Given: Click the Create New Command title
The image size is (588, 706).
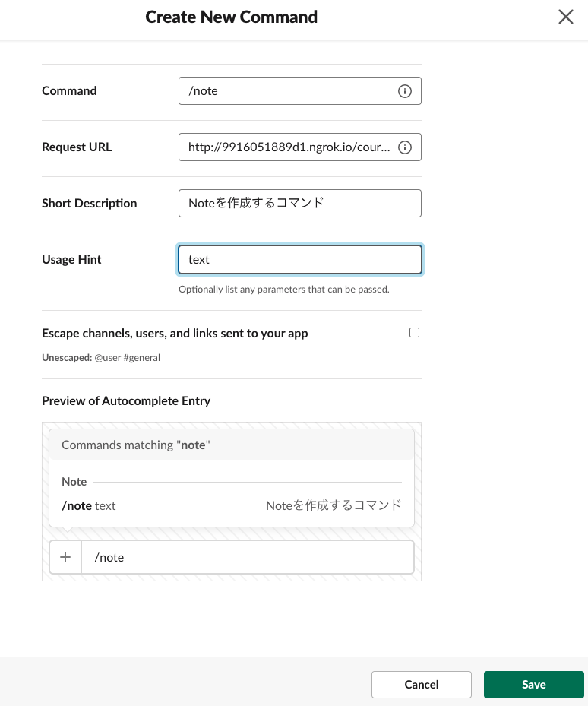Looking at the screenshot, I should [232, 17].
